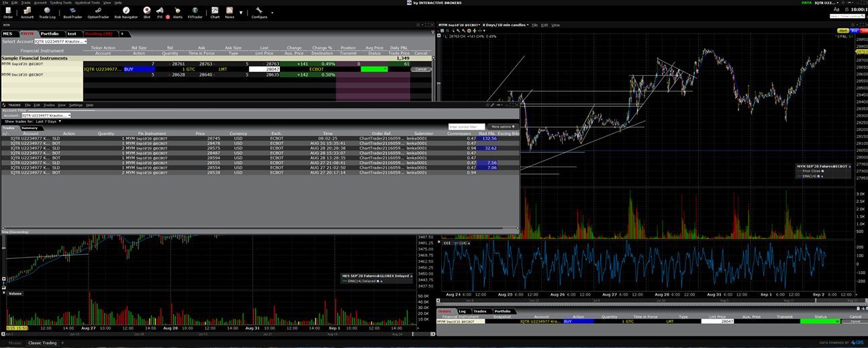Click the chart red Sell button
Screen dimensions: 868x348
pyautogui.click(x=863, y=31)
